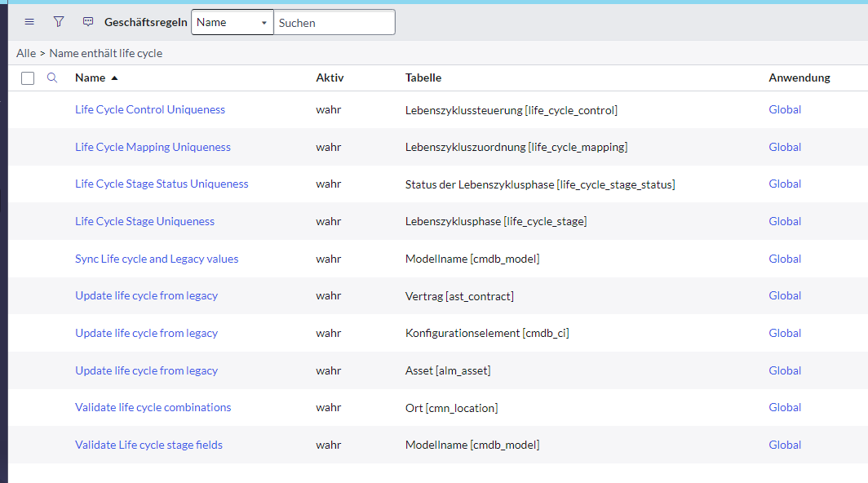Screen dimensions: 868x483
Task: Select table cell 'Konfigurationselement [cmdb_ci]'
Action: tap(487, 334)
